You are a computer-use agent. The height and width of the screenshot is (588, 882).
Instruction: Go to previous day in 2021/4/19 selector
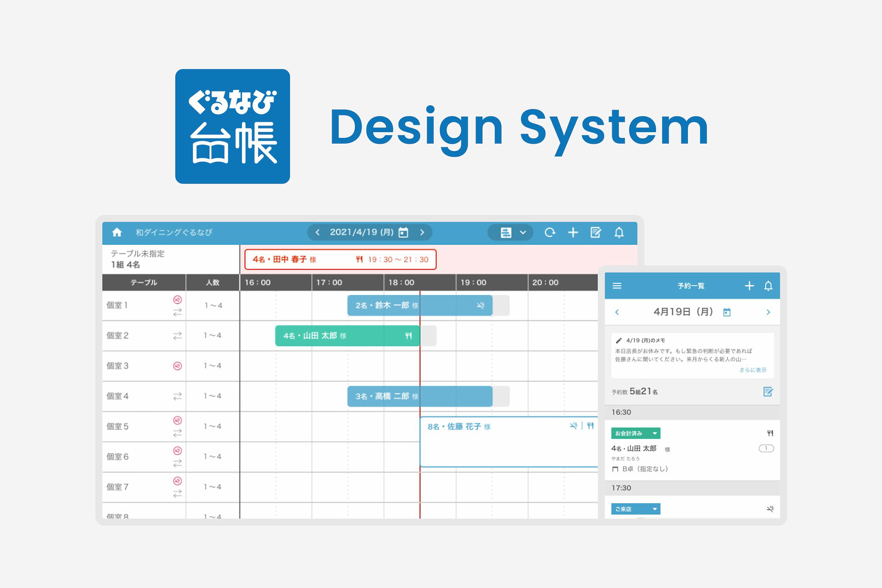coord(317,232)
